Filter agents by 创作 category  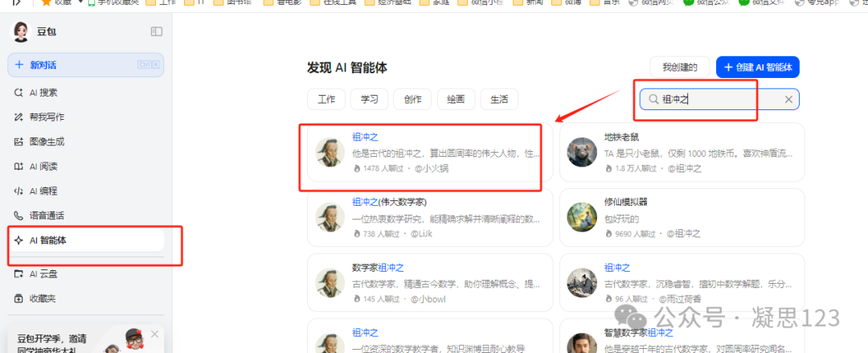click(412, 99)
